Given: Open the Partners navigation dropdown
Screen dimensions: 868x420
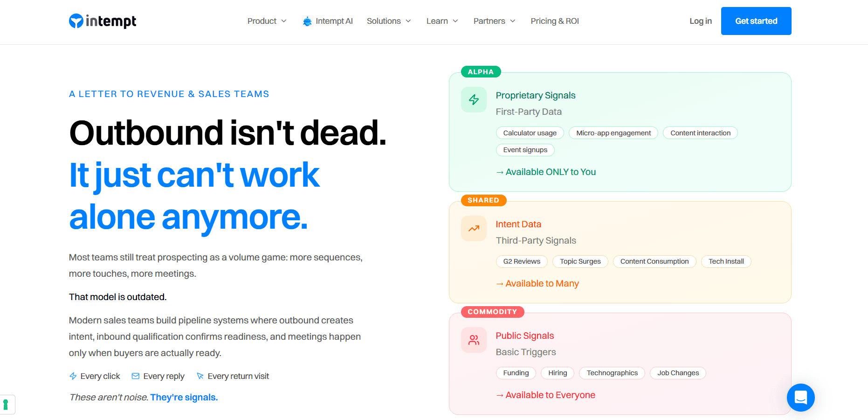Looking at the screenshot, I should [x=494, y=21].
